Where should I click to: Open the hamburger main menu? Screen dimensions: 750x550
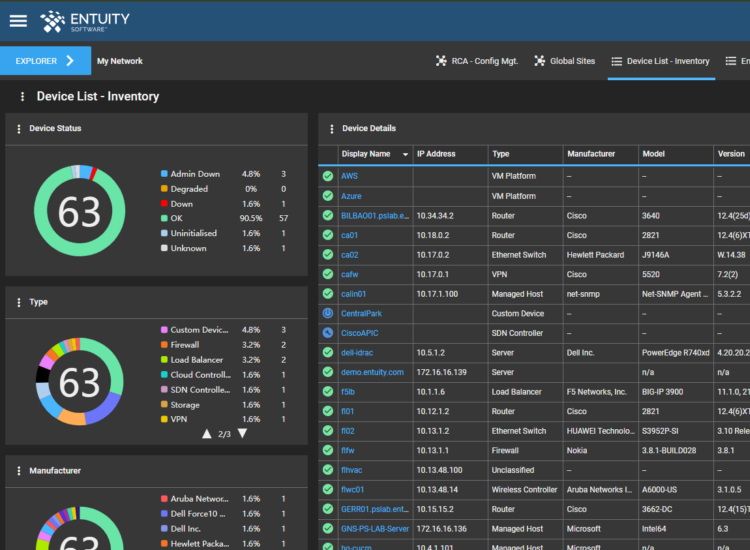[18, 21]
